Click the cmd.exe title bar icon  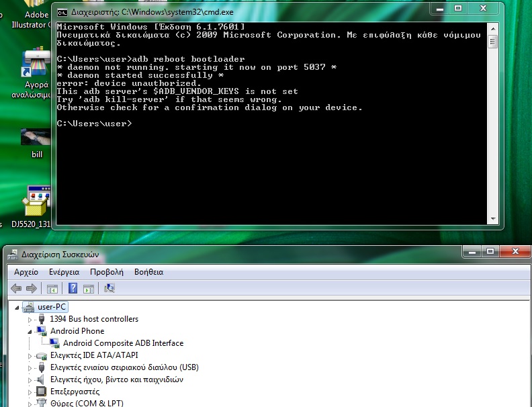pos(62,11)
